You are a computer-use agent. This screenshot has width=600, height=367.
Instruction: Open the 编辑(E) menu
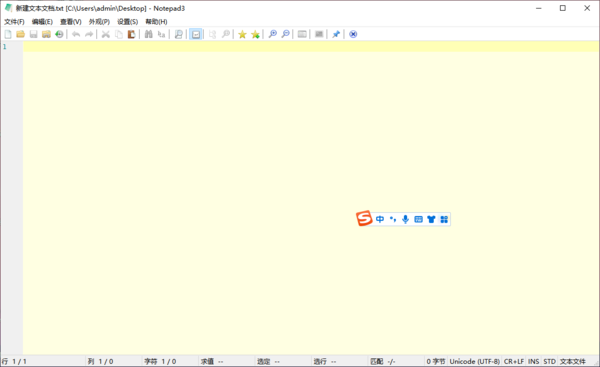pyautogui.click(x=42, y=22)
